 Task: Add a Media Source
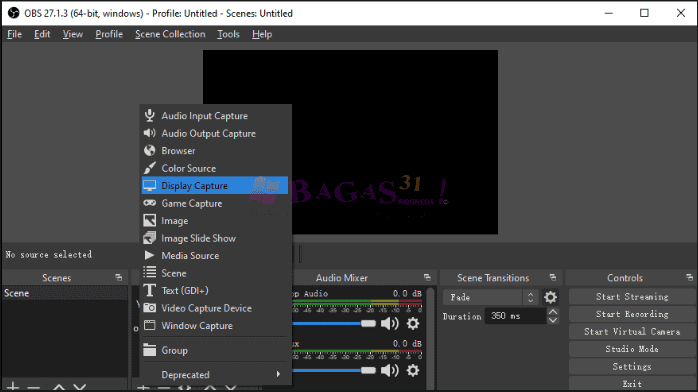point(215,255)
